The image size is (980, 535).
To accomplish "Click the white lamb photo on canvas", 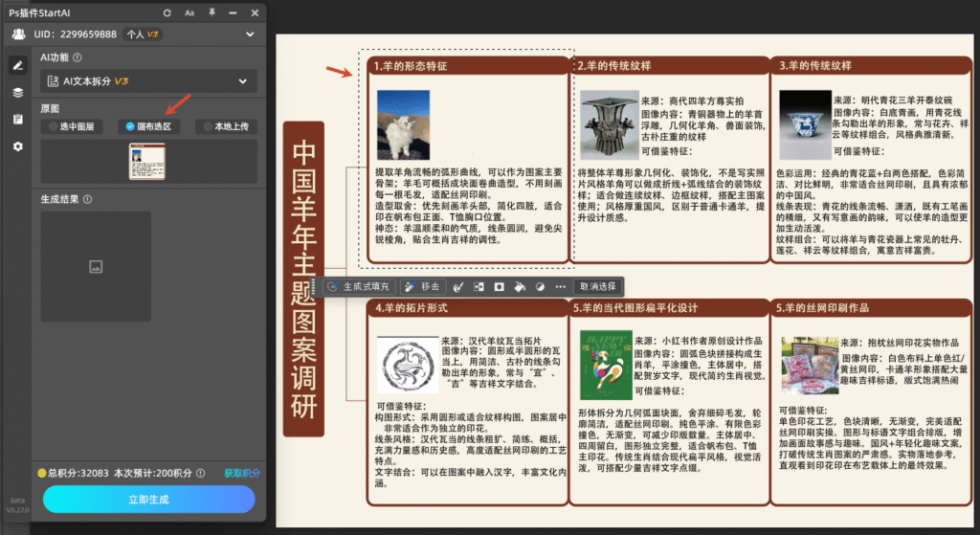I will (x=403, y=124).
